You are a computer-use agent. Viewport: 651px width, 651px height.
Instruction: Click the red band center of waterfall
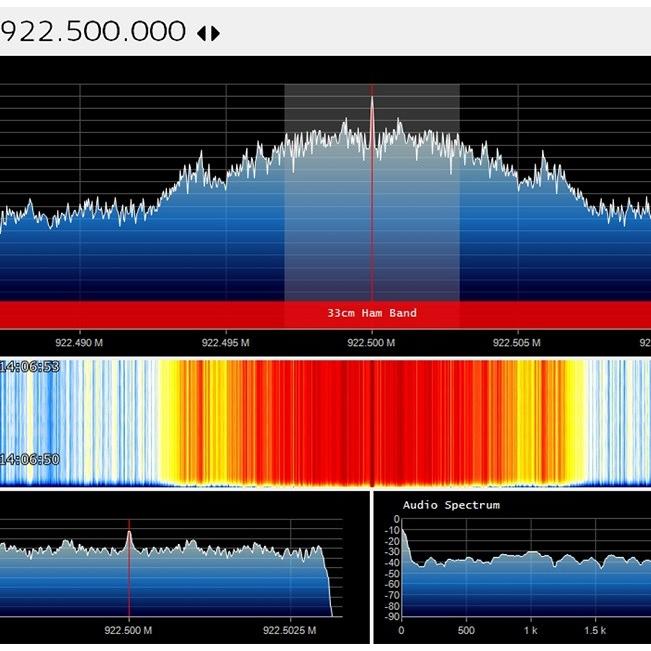(x=372, y=422)
